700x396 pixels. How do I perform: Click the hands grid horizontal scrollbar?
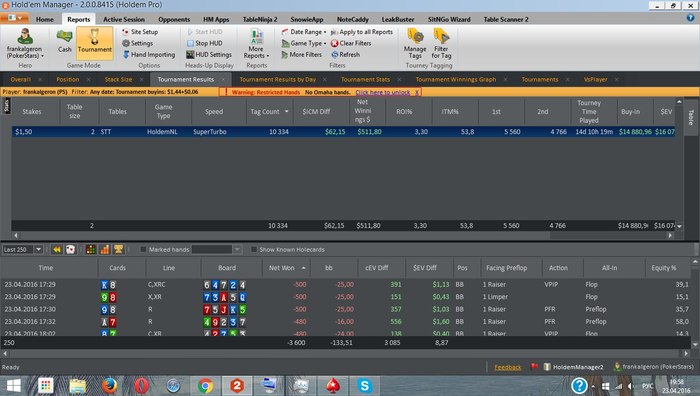click(x=346, y=353)
